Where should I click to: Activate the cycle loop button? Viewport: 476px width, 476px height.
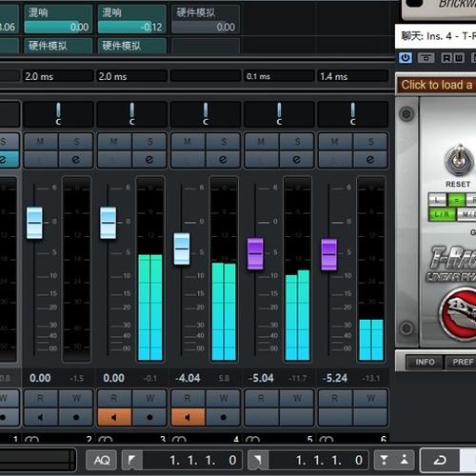[x=440, y=460]
